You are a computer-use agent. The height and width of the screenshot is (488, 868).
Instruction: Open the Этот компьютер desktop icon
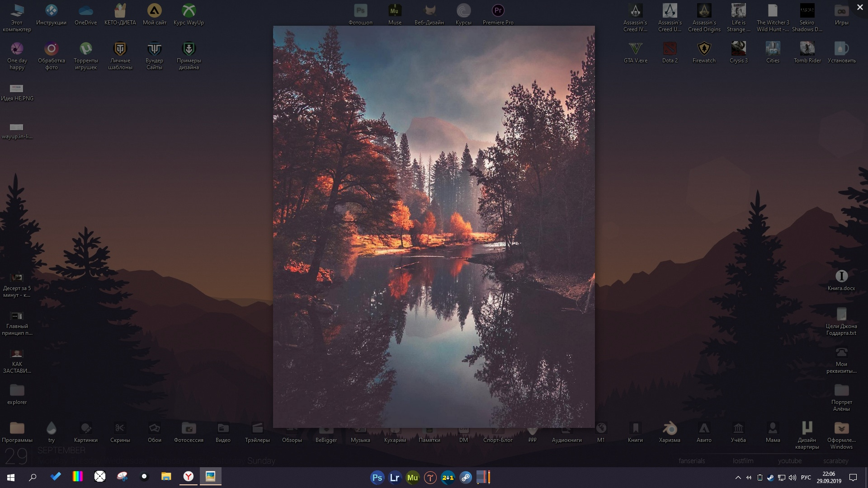pyautogui.click(x=17, y=17)
